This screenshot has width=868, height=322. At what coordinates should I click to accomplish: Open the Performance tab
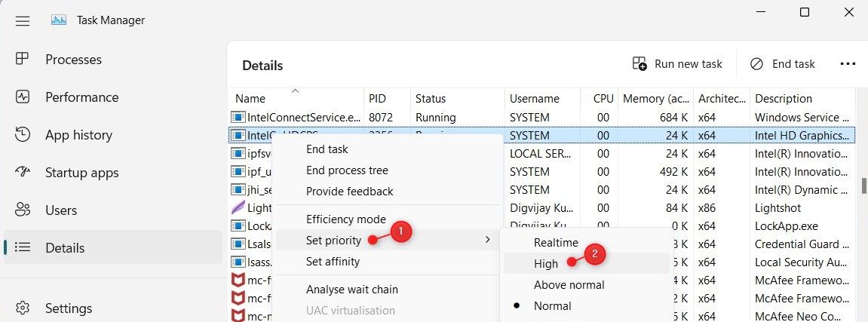tap(113, 97)
